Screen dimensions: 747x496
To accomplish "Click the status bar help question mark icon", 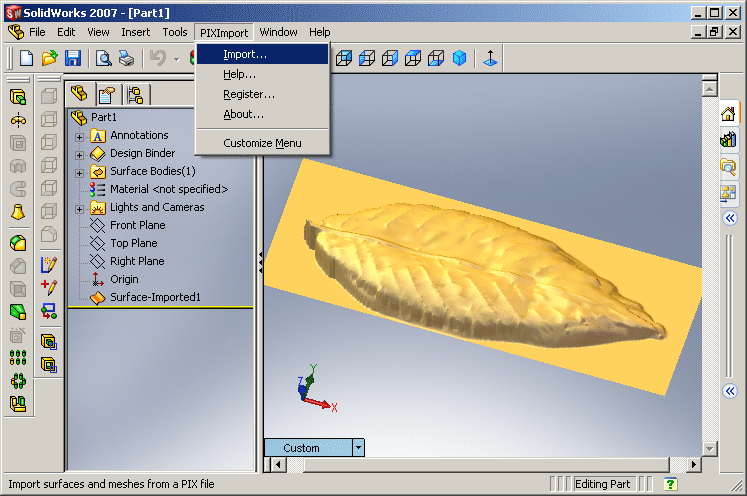I will [670, 484].
